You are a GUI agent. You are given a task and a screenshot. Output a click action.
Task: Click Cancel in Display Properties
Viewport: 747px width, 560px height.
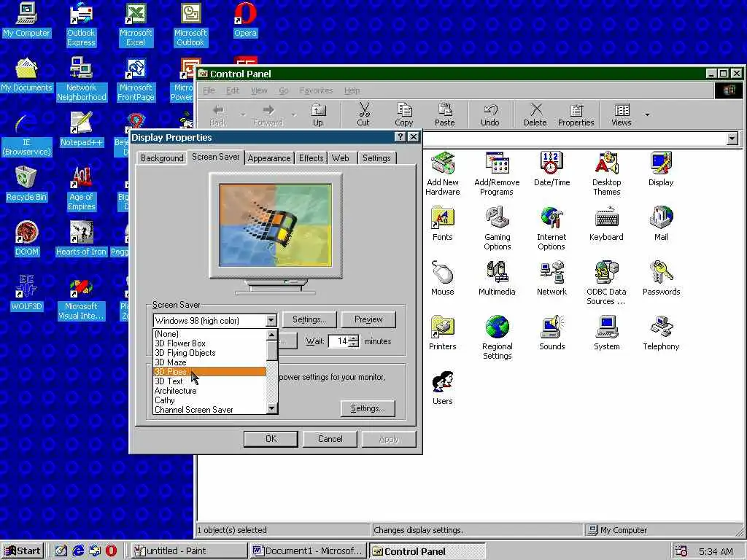tap(330, 439)
